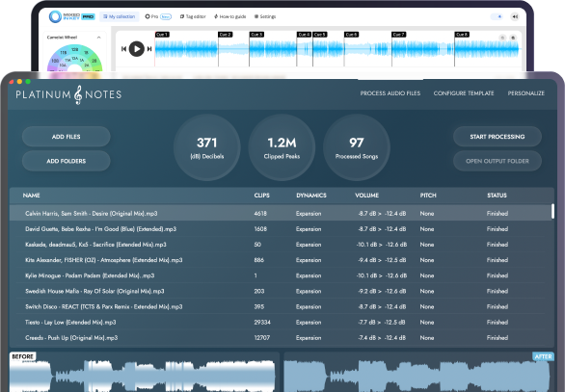Select key 12A on the Camelot Wheel
Image resolution: width=565 pixels, height=392 pixels.
coord(75,59)
